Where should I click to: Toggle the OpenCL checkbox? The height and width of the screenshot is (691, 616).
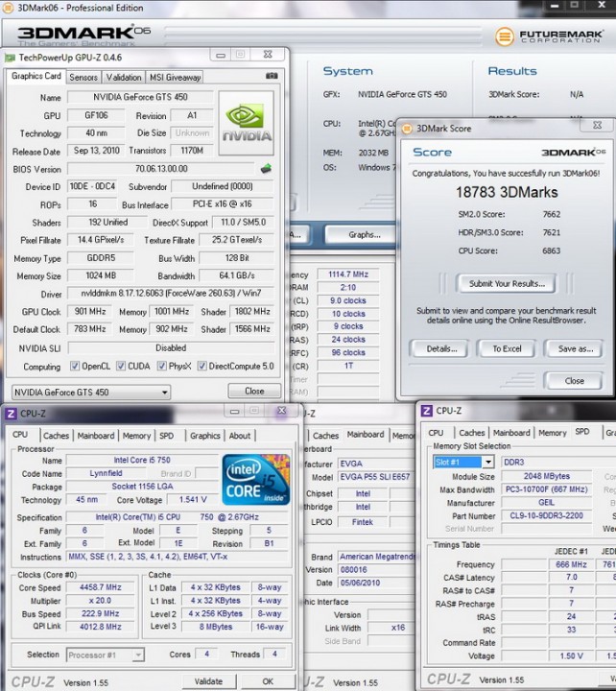click(x=75, y=366)
